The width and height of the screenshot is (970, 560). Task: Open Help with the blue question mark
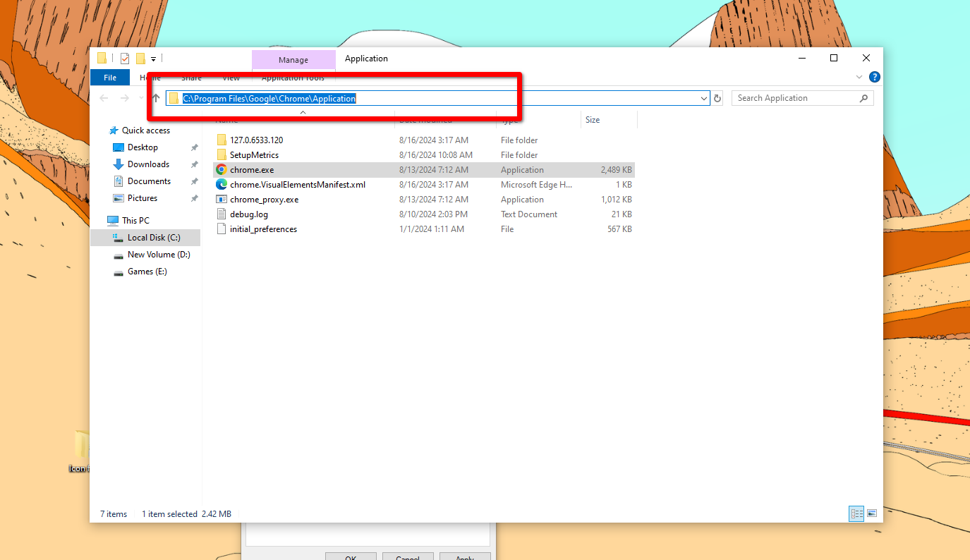(874, 77)
